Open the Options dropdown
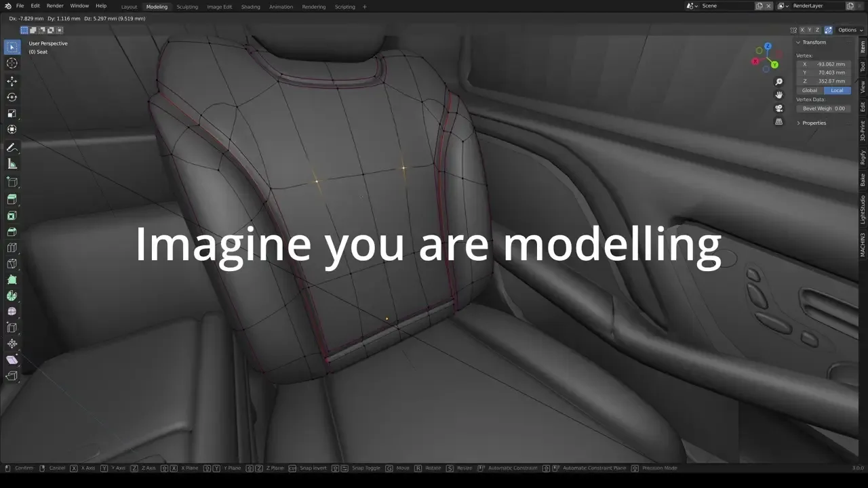 point(850,30)
